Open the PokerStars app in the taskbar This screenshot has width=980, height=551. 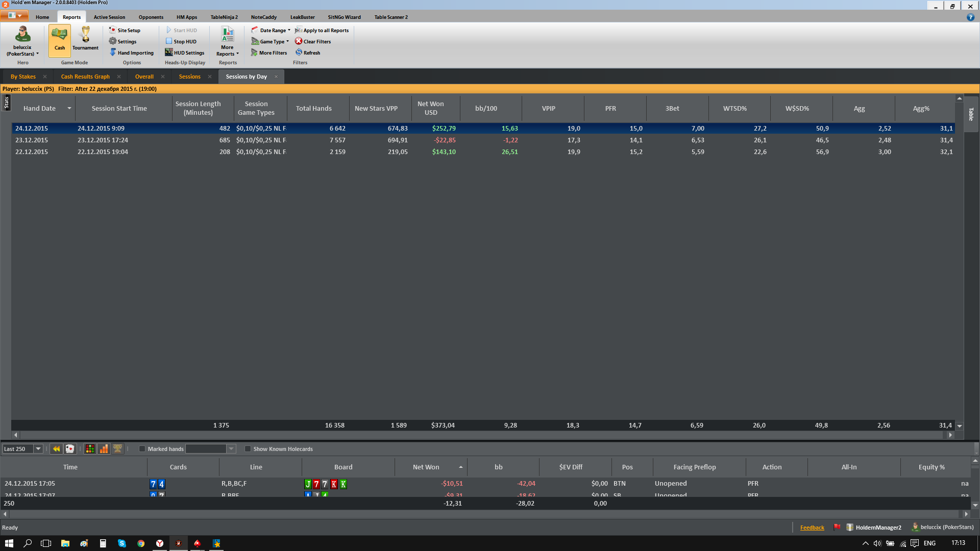coord(197,543)
